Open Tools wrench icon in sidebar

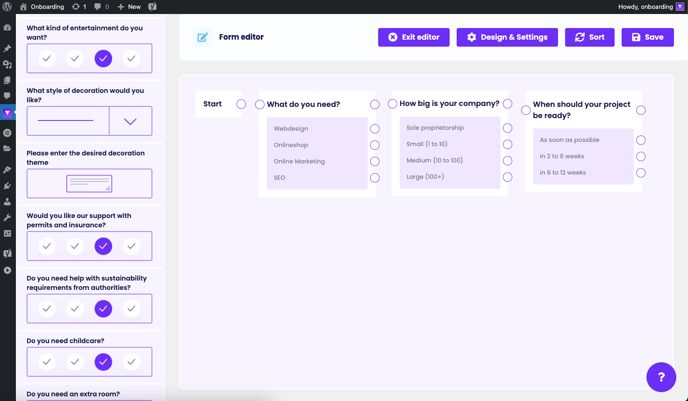(7, 218)
